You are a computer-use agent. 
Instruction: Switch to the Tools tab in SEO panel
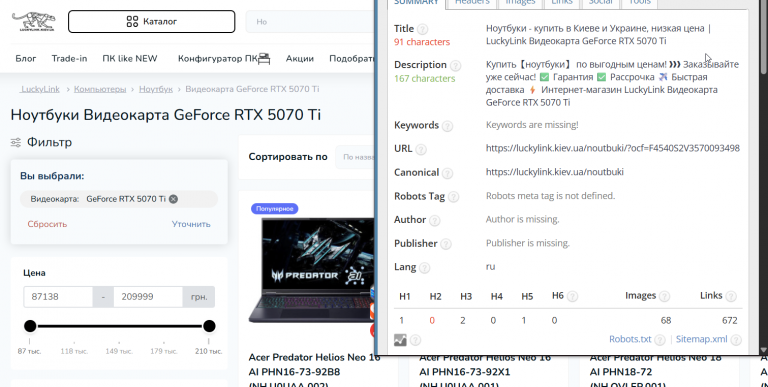click(640, 2)
